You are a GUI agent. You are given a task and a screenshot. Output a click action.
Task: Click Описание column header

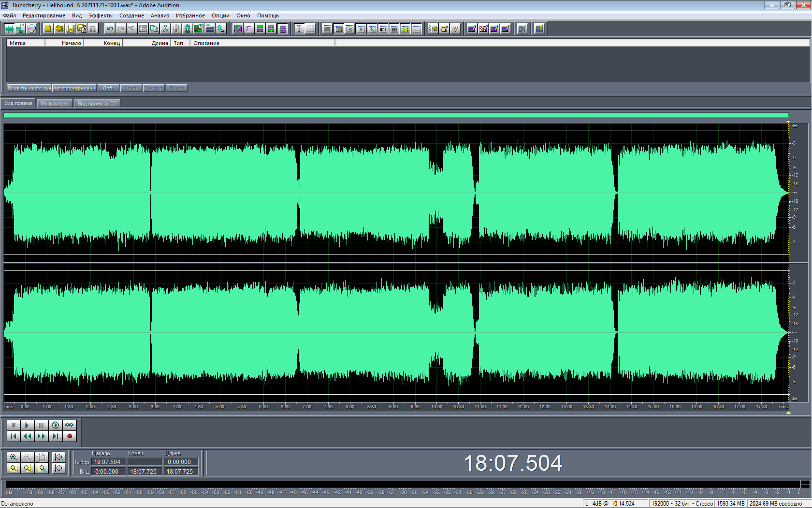tap(262, 43)
